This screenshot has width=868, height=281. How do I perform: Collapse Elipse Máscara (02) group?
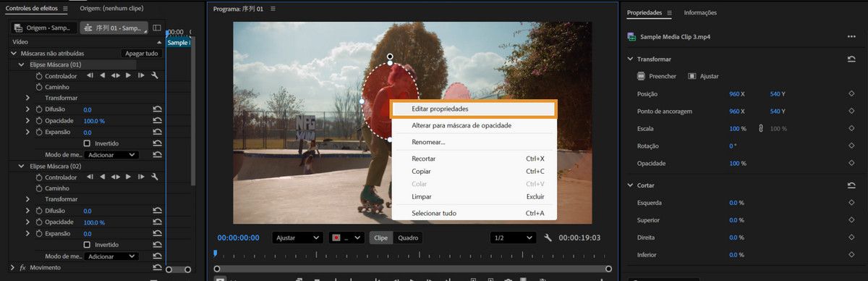tap(22, 166)
